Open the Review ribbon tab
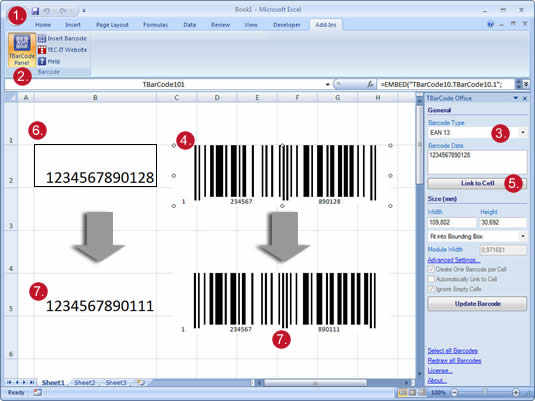535x401 pixels. [x=220, y=25]
